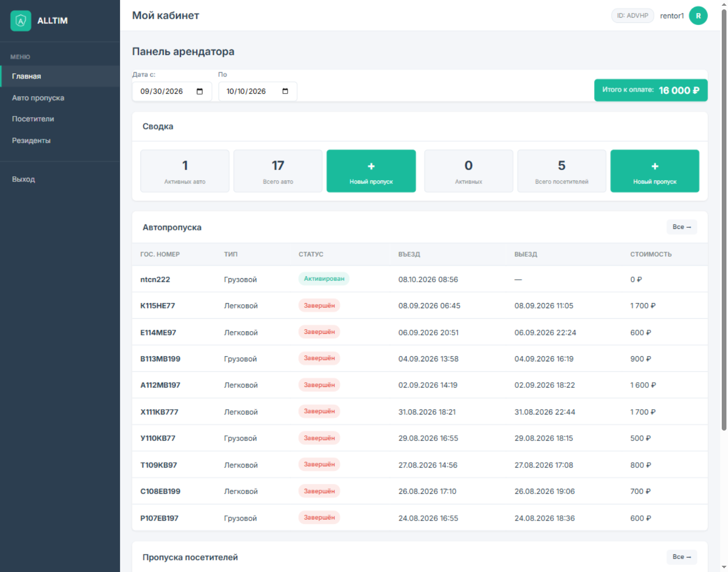Select the Всего посетителей summary card

pos(562,171)
